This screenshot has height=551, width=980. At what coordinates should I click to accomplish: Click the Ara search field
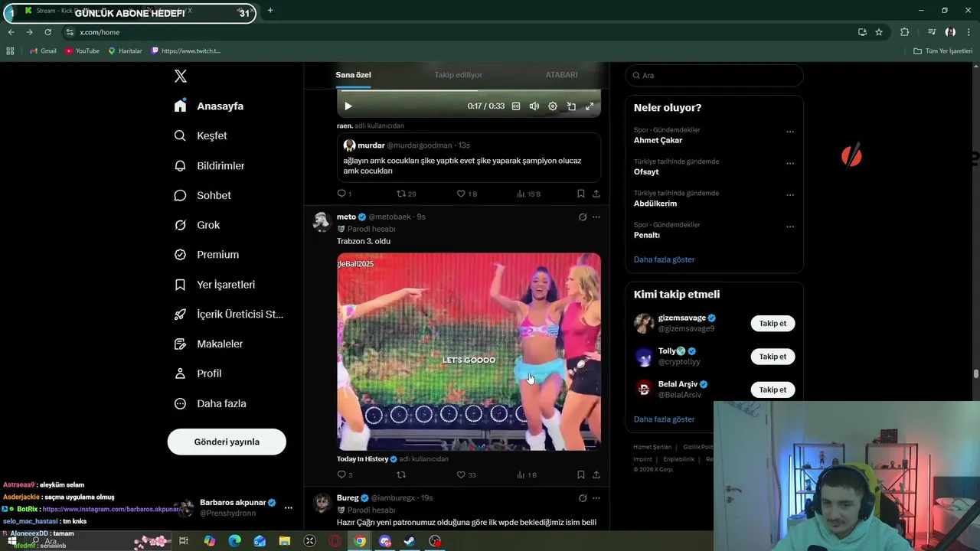(x=714, y=75)
